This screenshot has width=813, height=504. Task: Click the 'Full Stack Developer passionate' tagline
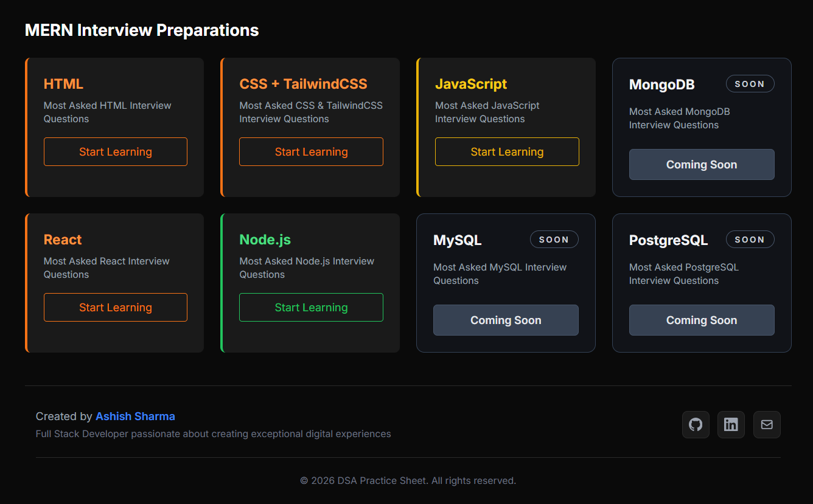coord(214,434)
